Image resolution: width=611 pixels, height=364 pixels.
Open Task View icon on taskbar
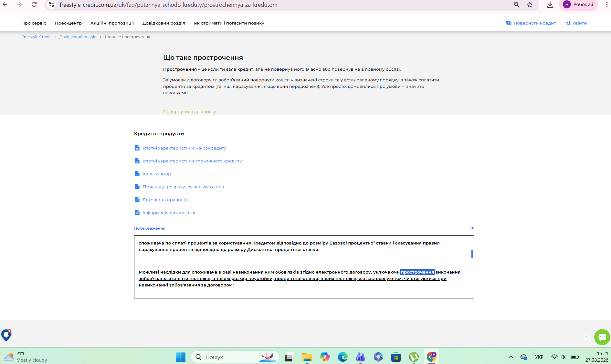coord(289,357)
